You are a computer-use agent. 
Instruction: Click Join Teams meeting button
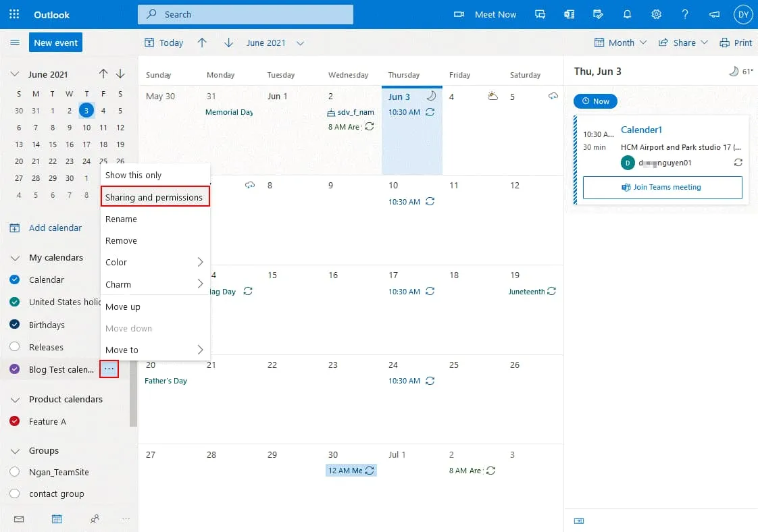coord(662,187)
